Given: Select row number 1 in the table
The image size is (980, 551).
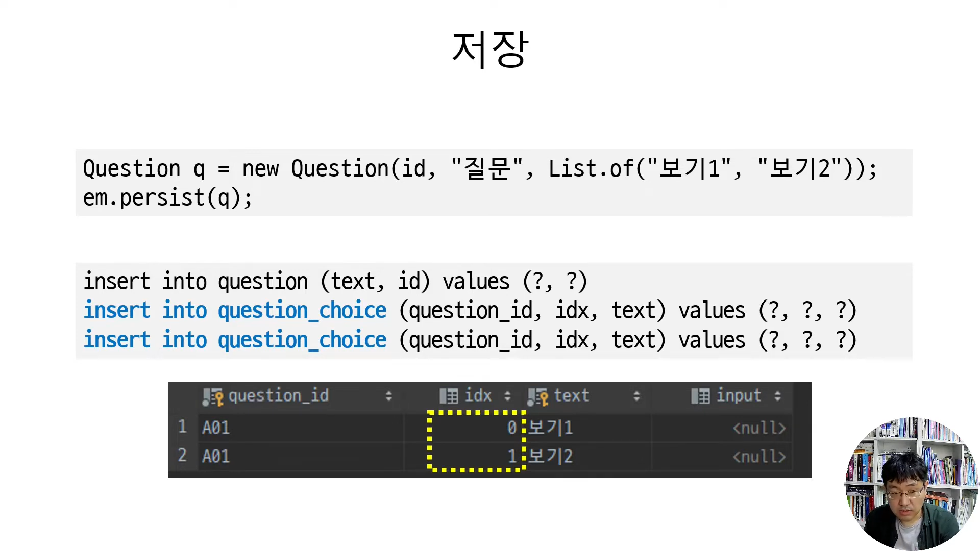Looking at the screenshot, I should point(182,427).
